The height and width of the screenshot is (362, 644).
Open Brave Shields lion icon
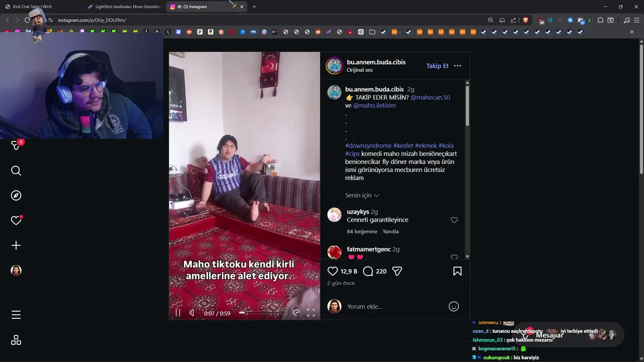coord(526,20)
